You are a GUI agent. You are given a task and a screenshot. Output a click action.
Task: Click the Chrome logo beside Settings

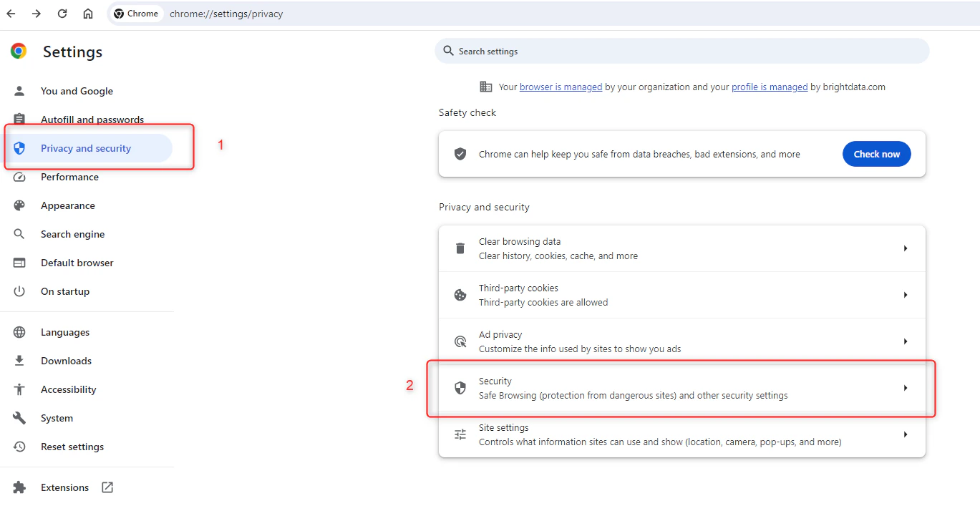[17, 51]
